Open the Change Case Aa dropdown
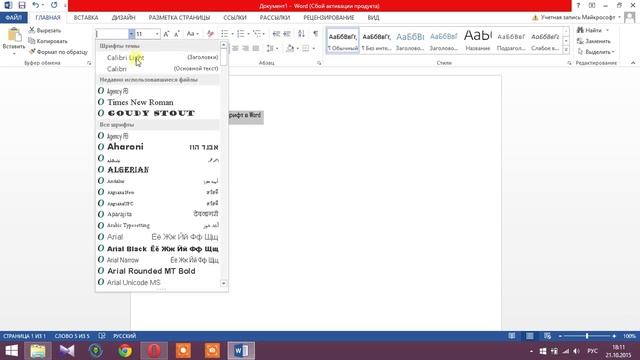 click(192, 34)
